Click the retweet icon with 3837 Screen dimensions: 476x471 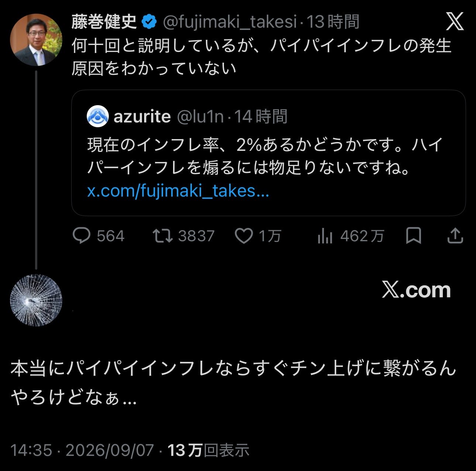[163, 236]
